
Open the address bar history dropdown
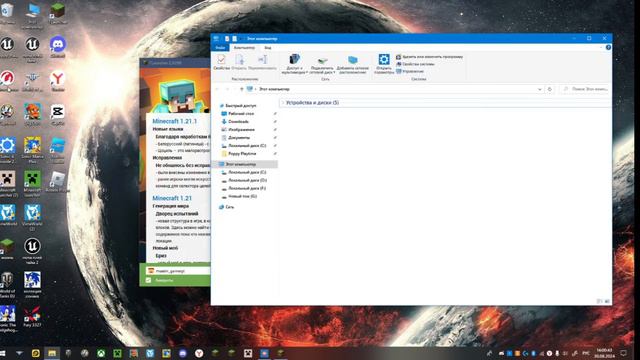(540, 89)
